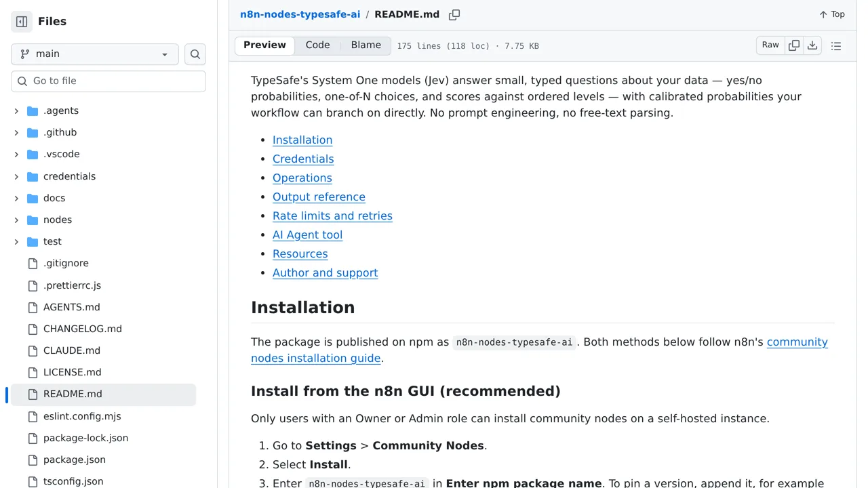868x488 pixels.
Task: Click the package.json file icon
Action: coord(33,460)
